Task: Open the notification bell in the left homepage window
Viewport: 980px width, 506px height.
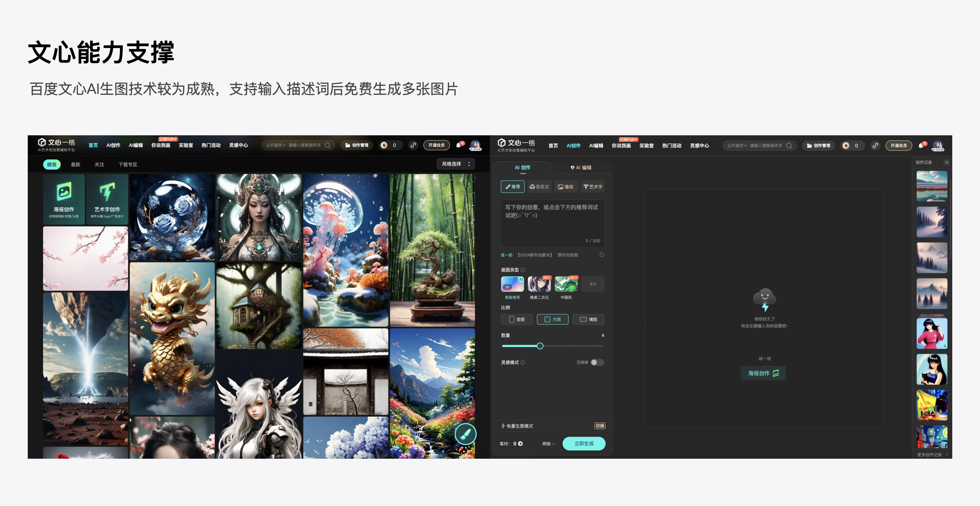Action: click(x=458, y=145)
